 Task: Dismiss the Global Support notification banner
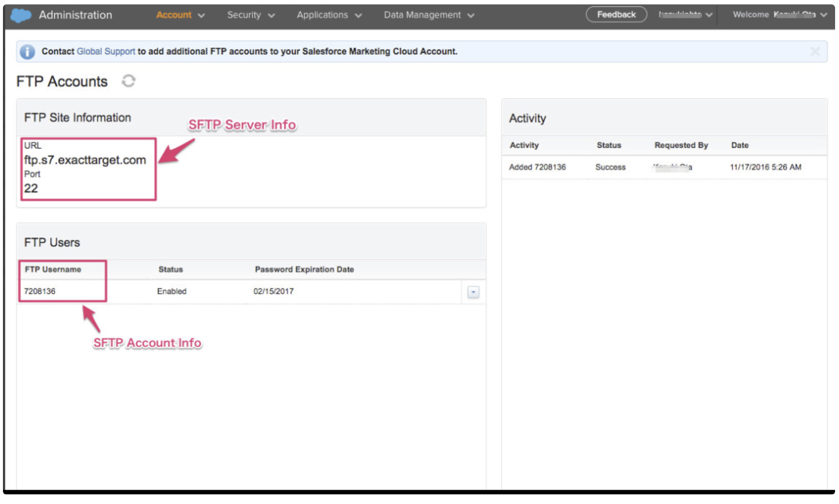[x=815, y=52]
